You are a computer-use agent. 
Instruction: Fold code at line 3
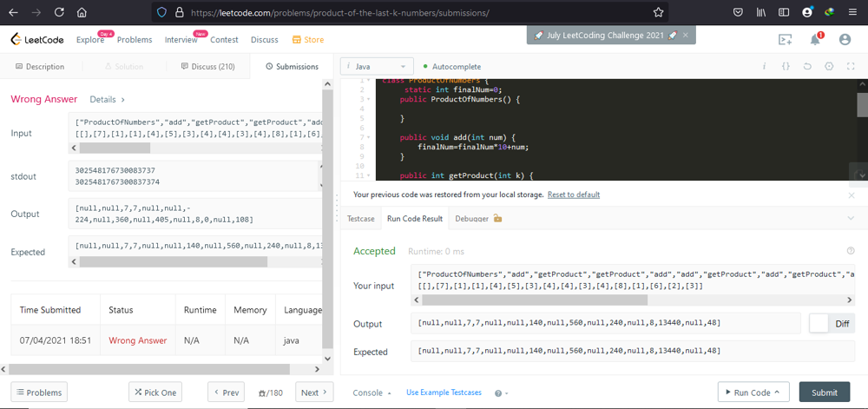click(370, 99)
